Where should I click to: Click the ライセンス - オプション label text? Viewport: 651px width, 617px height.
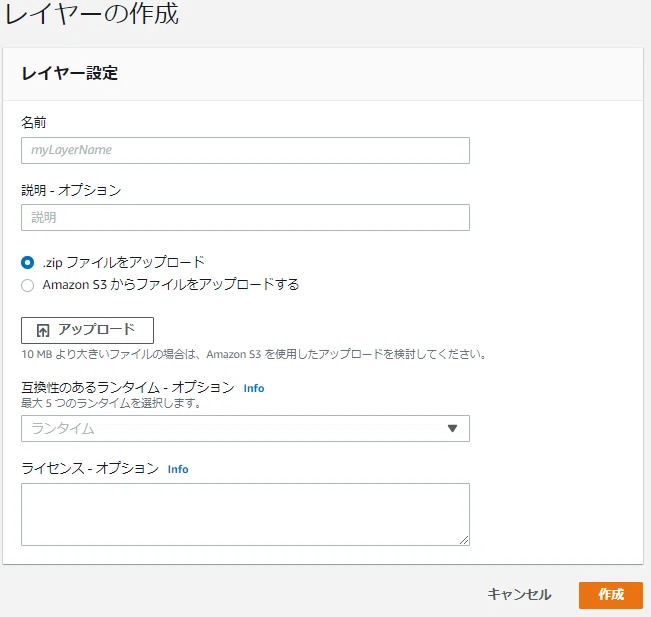pyautogui.click(x=90, y=468)
